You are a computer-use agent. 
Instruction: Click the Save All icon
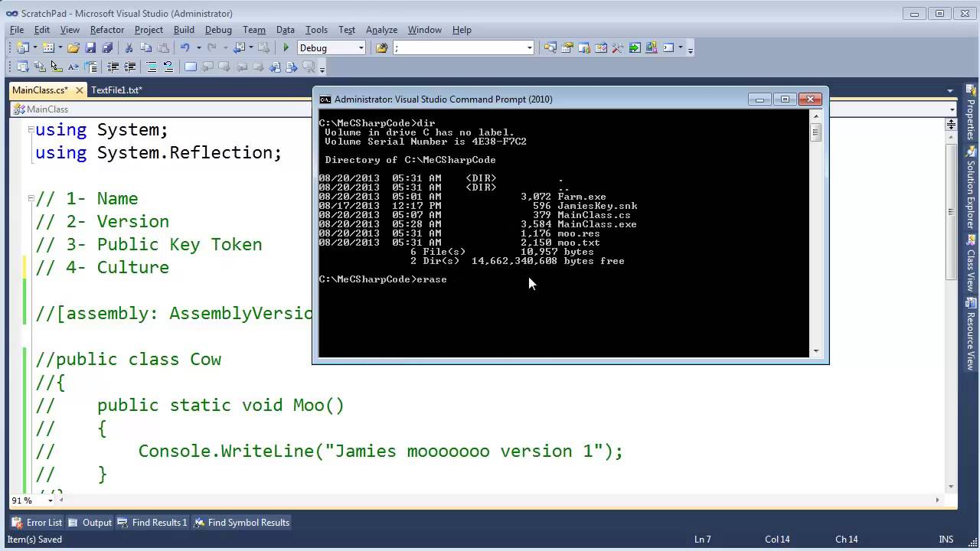[x=107, y=47]
